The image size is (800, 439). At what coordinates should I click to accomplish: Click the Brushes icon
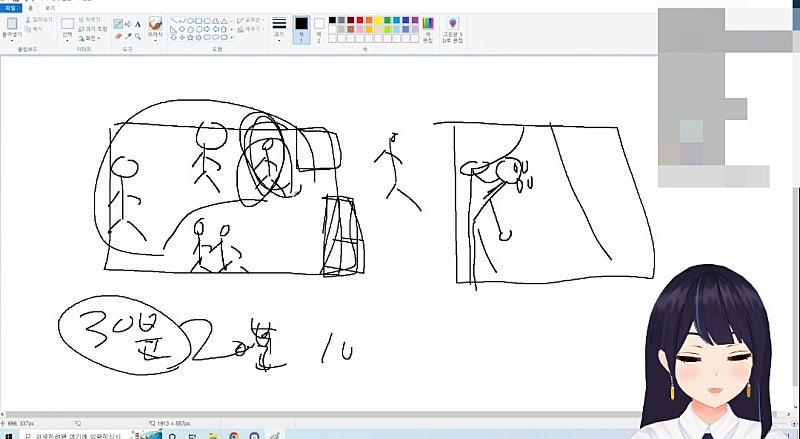[155, 23]
